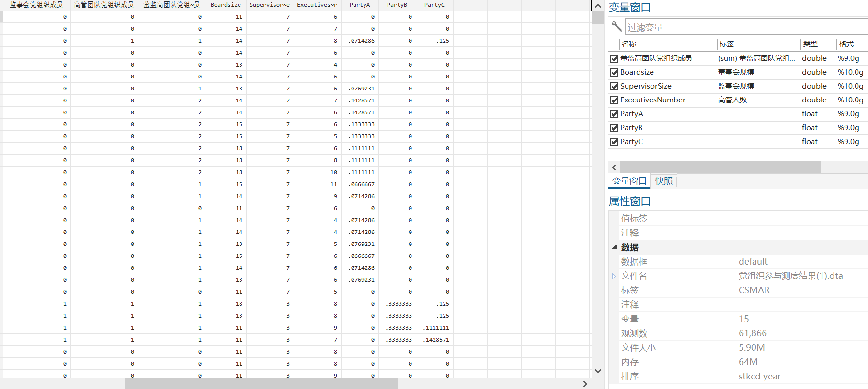Uncheck the ExecutivesNumber variable checkbox
Viewport: 868px width, 389px height.
(x=614, y=100)
